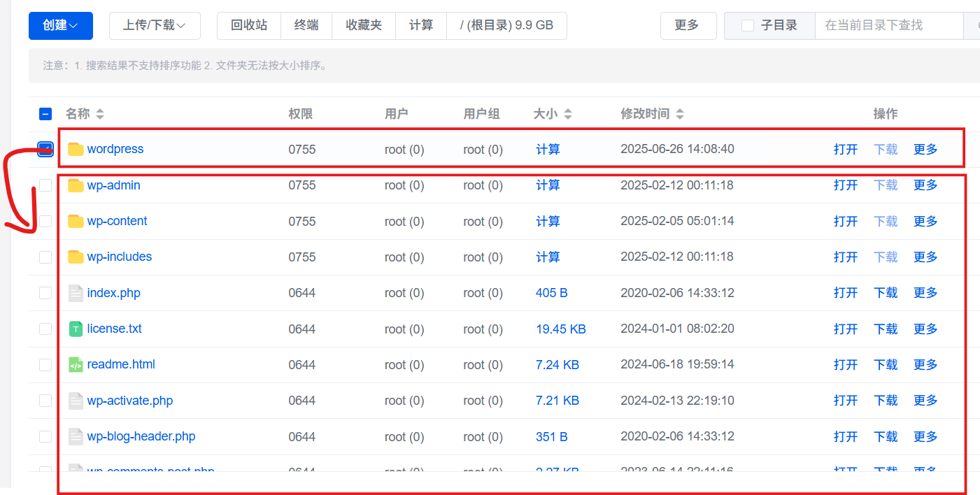Toggle the select-all checkbox in table header
The width and height of the screenshot is (980, 495).
pyautogui.click(x=45, y=114)
